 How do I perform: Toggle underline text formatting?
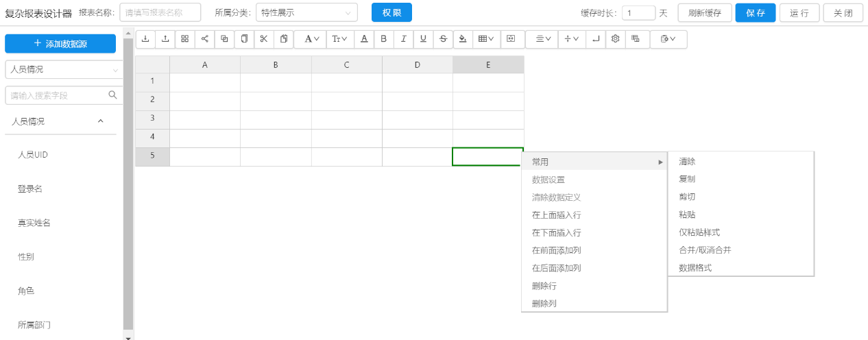tap(423, 39)
